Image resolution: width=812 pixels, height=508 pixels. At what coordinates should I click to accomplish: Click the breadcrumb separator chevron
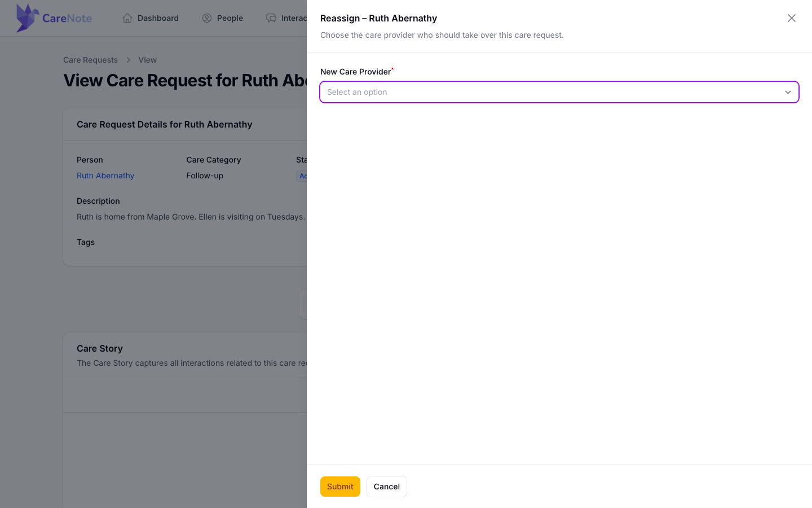[128, 60]
